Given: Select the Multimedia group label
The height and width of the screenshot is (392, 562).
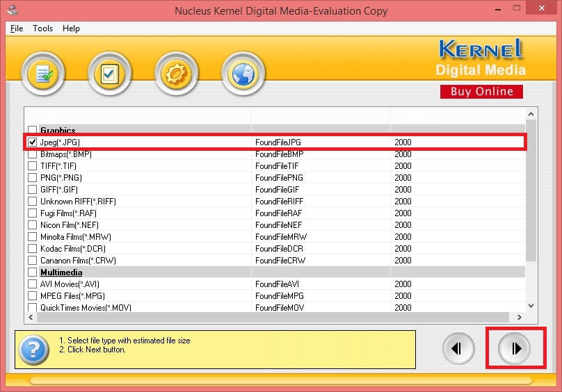Looking at the screenshot, I should [x=61, y=272].
